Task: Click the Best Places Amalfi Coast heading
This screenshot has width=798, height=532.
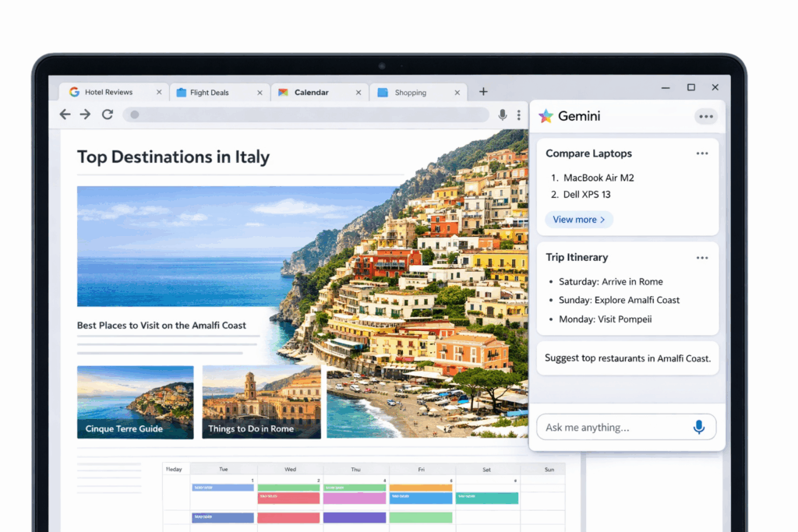Action: (x=161, y=326)
